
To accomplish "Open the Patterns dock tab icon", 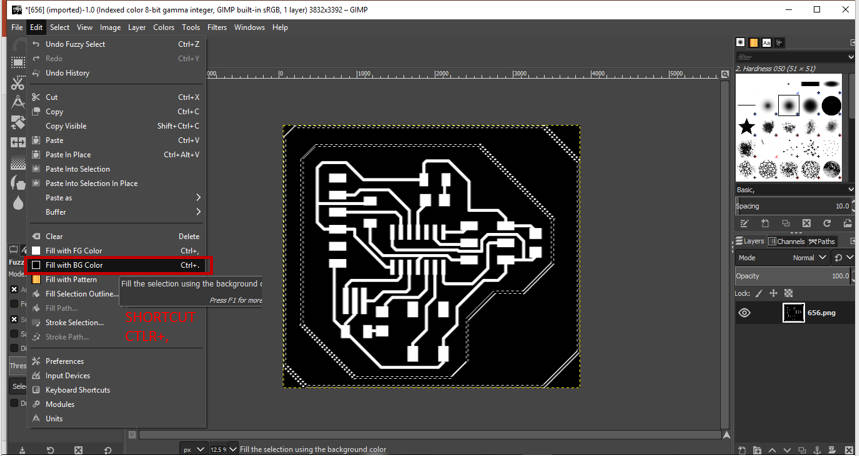I will tap(754, 42).
